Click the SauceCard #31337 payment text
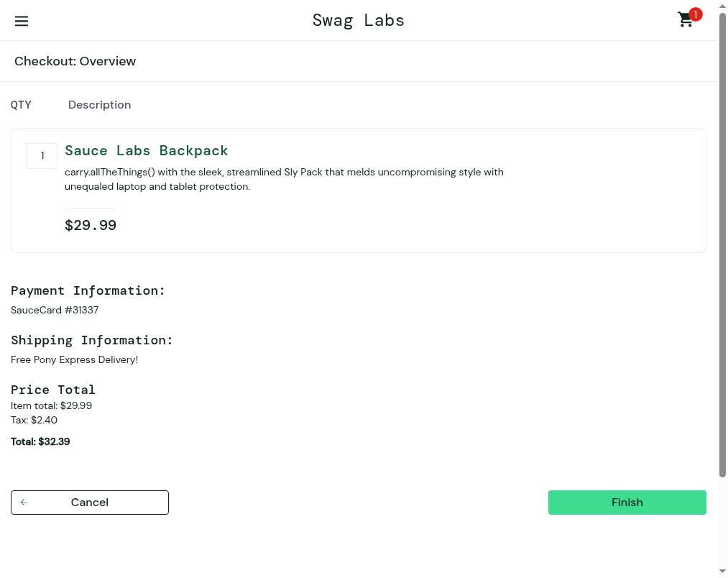This screenshot has width=728, height=578. pyautogui.click(x=55, y=310)
